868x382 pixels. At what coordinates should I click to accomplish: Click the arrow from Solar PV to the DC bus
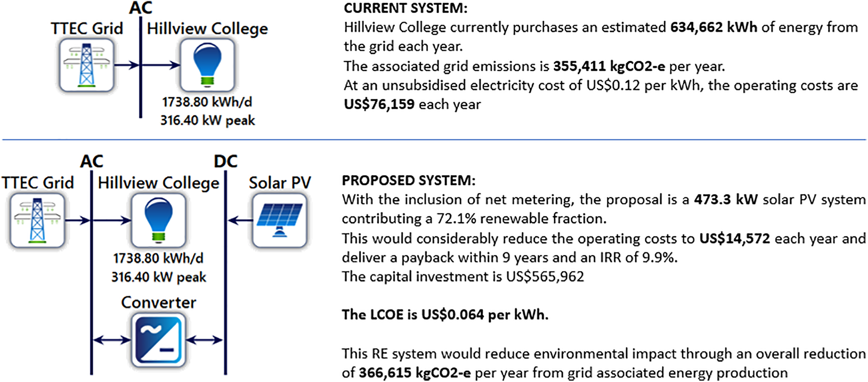240,221
